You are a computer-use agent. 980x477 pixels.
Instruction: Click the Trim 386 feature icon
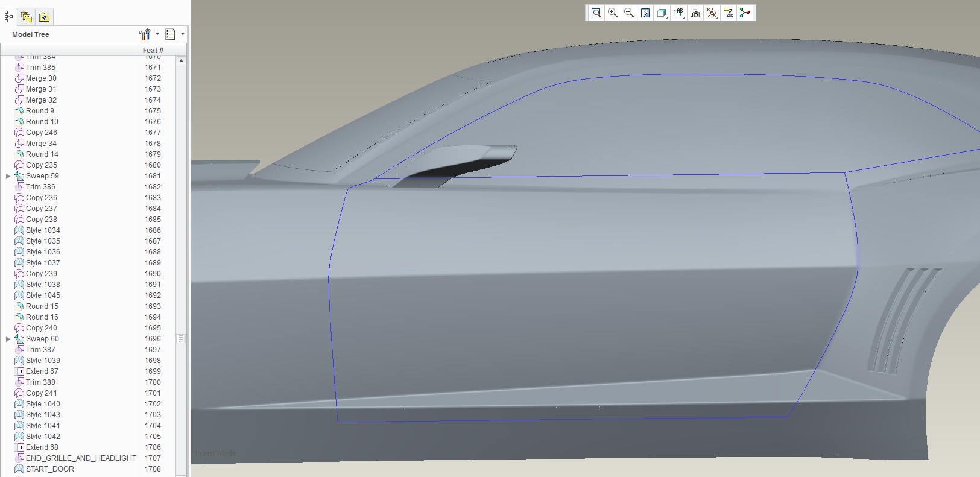click(x=19, y=187)
